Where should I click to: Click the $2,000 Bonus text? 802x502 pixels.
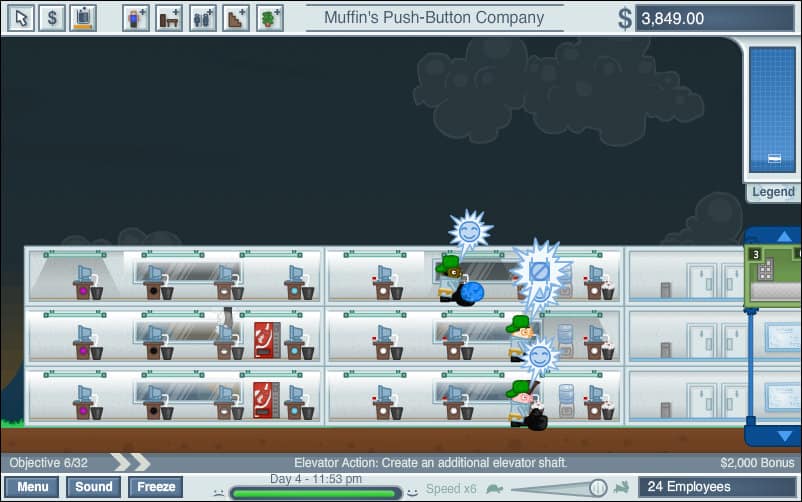(x=757, y=463)
